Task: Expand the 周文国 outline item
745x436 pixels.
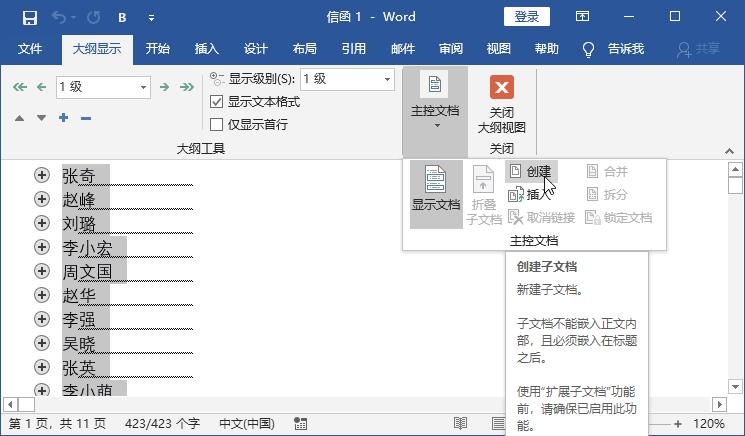Action: [42, 271]
